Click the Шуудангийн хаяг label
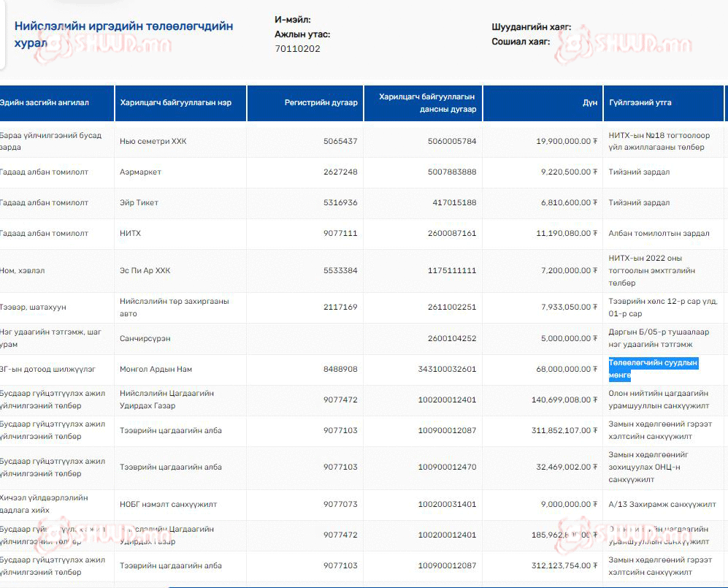Image resolution: width=728 pixels, height=588 pixels. coord(531,27)
